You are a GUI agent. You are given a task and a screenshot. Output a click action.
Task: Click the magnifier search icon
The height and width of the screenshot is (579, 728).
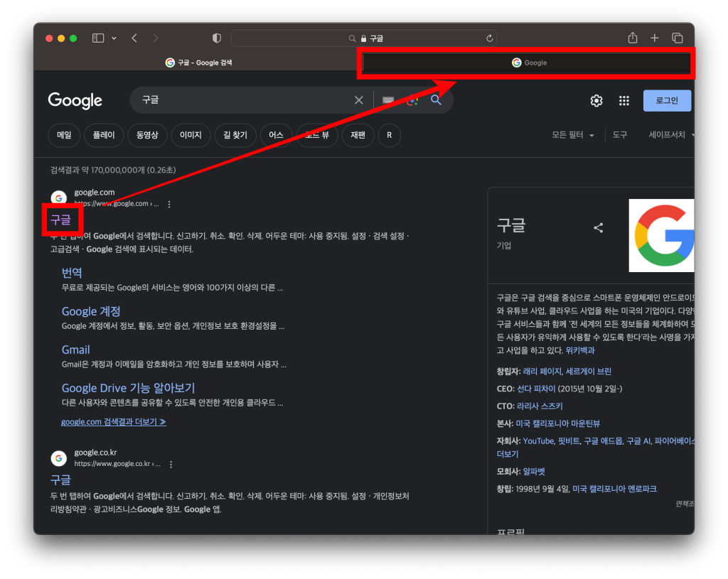point(436,99)
